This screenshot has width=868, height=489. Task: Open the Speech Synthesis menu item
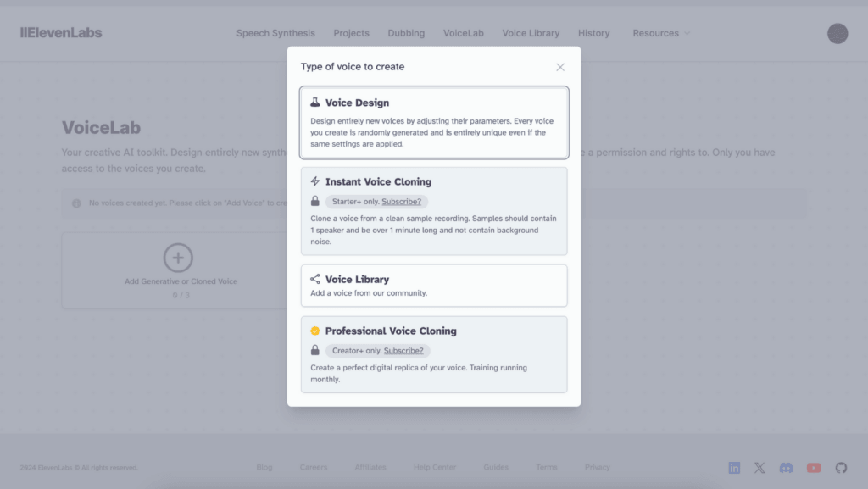(275, 33)
